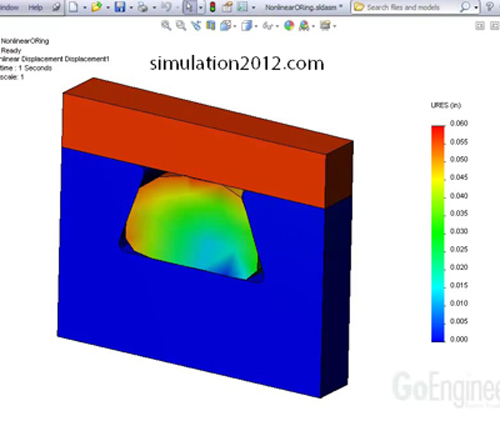Open the Hide/Show Items dropdown arrow
This screenshot has height=421, width=500.
coord(277,26)
